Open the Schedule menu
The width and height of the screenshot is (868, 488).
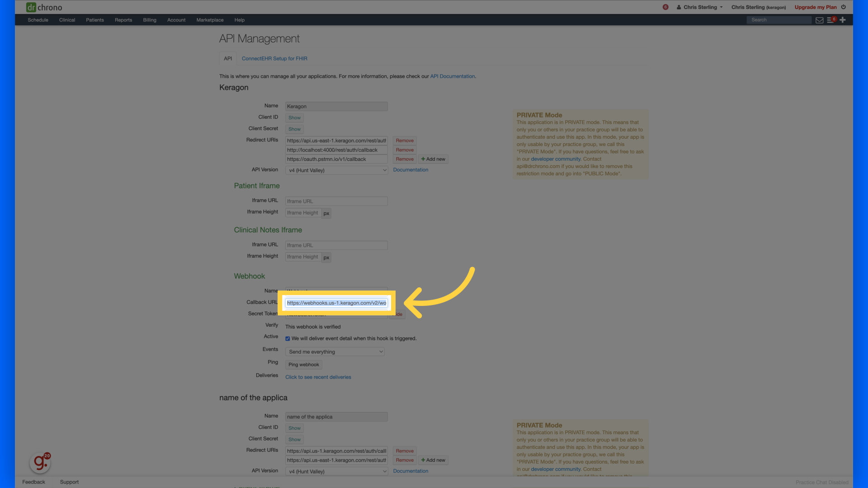click(x=38, y=20)
